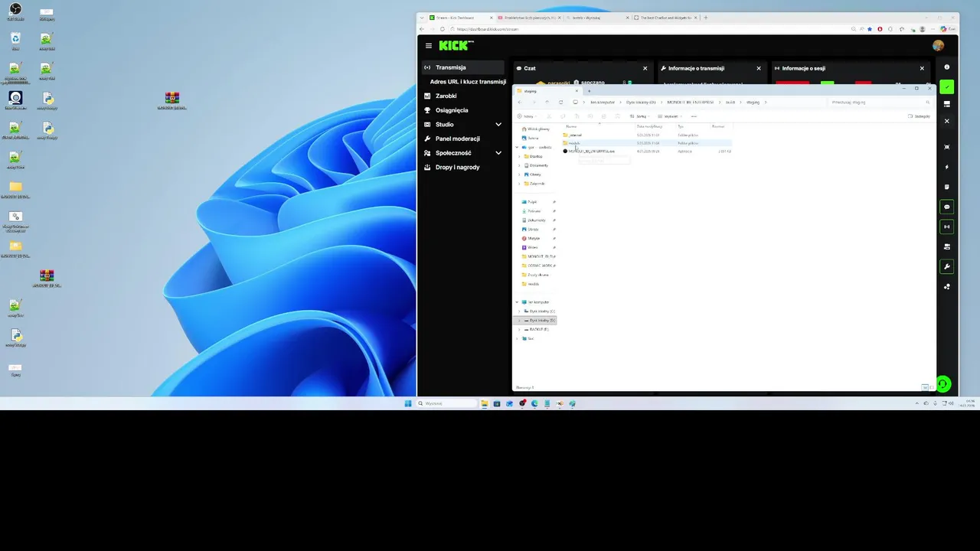The width and height of the screenshot is (980, 551).
Task: Click the chat bubble icon in Kick's right sidebar
Action: (947, 207)
